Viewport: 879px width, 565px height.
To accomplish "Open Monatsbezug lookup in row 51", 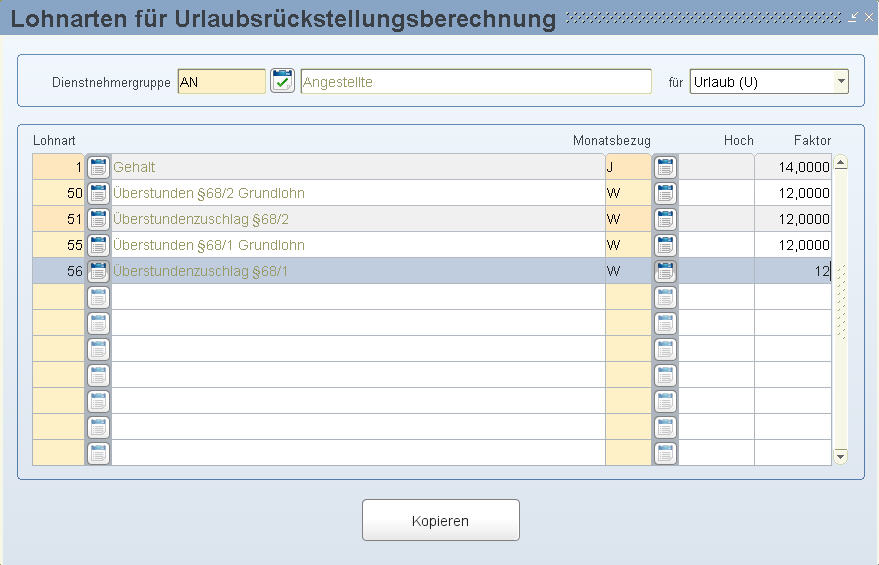I will [665, 219].
